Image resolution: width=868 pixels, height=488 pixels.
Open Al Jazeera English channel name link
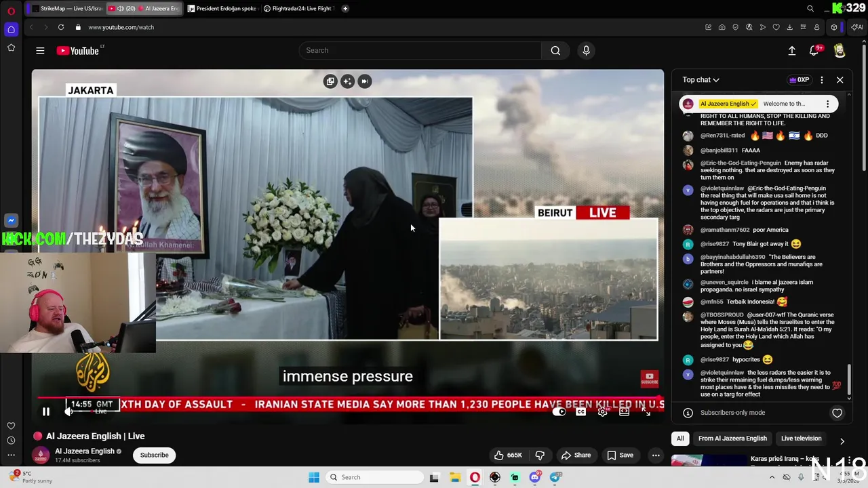[x=85, y=451]
